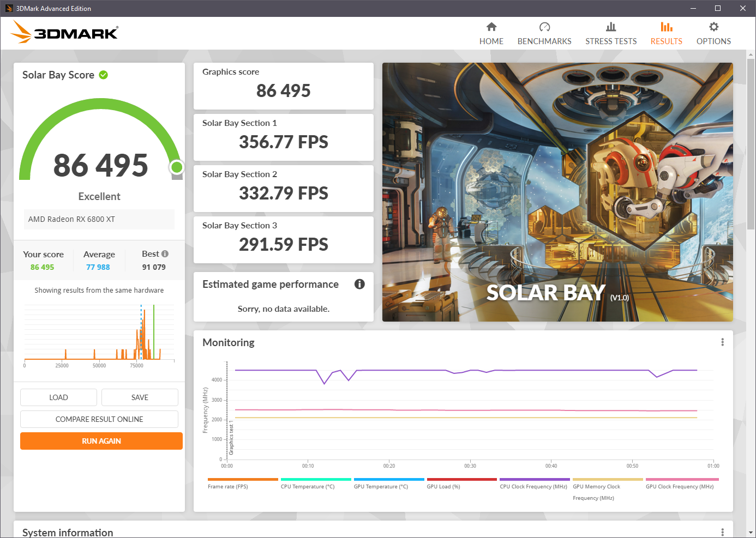Viewport: 756px width, 538px height.
Task: Show info about Estimated game performance
Action: point(359,284)
